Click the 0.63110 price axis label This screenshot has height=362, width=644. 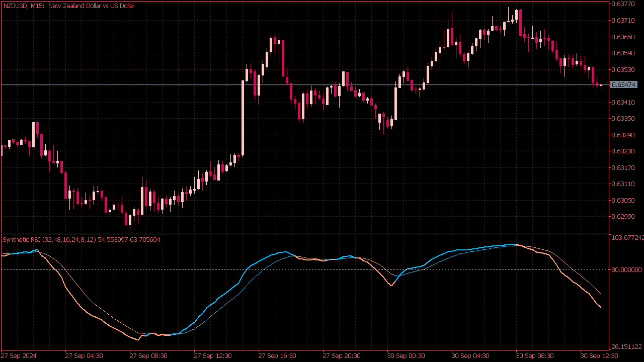tap(623, 184)
